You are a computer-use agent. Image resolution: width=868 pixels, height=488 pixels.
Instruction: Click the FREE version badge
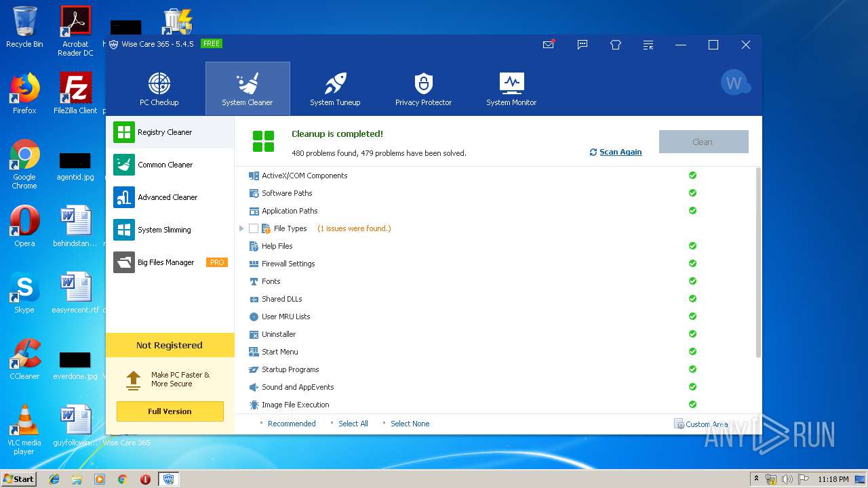[x=212, y=43]
